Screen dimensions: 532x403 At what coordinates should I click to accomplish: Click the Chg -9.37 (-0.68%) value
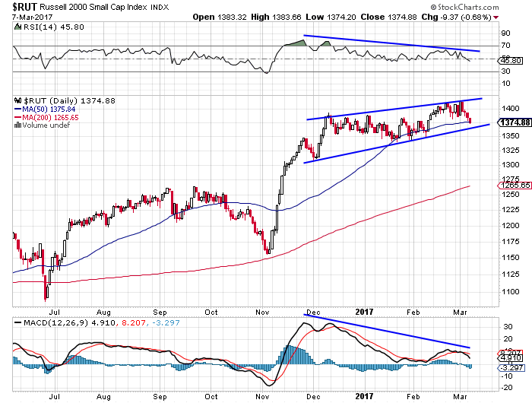coord(456,17)
